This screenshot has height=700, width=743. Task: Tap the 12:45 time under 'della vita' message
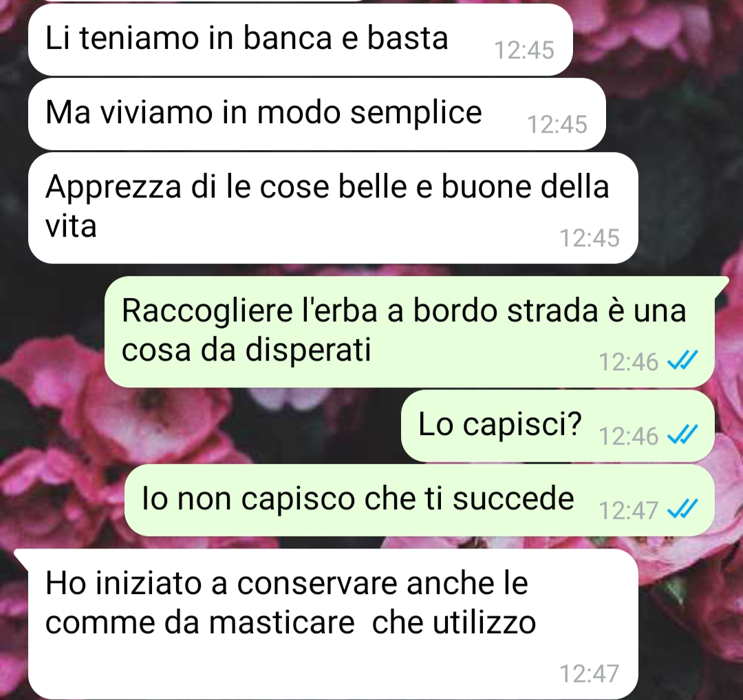[x=590, y=237]
